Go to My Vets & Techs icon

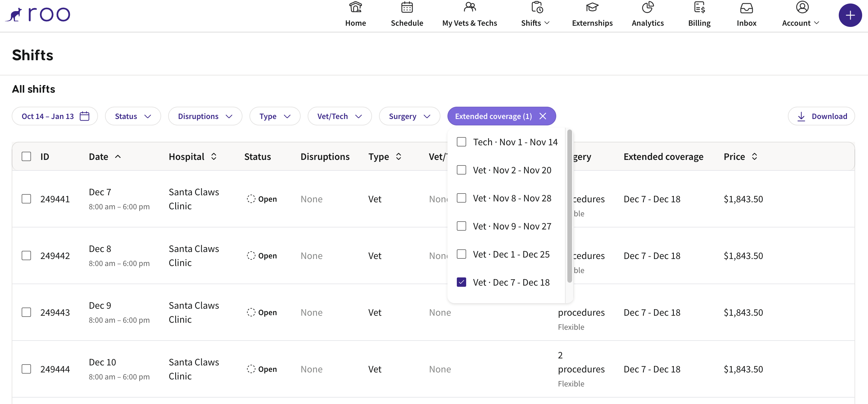[x=469, y=7]
